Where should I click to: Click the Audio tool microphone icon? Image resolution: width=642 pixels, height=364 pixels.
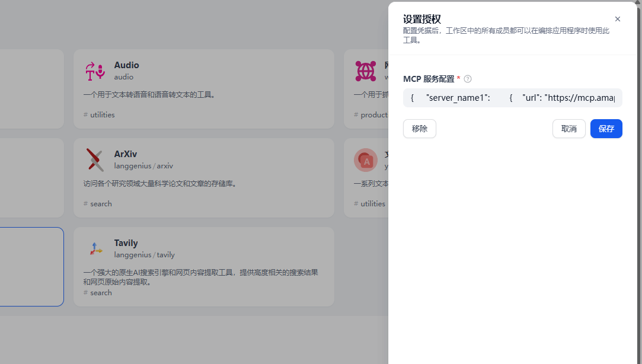click(x=95, y=71)
